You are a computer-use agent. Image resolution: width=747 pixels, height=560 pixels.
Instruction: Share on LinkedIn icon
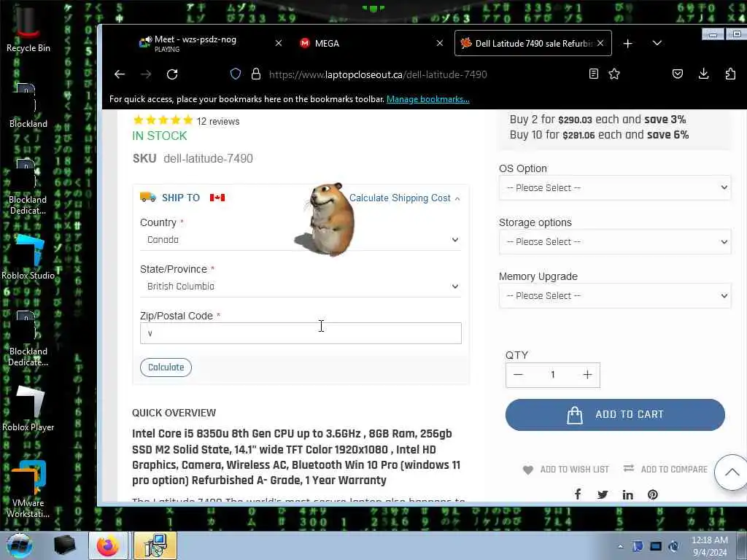tap(628, 494)
